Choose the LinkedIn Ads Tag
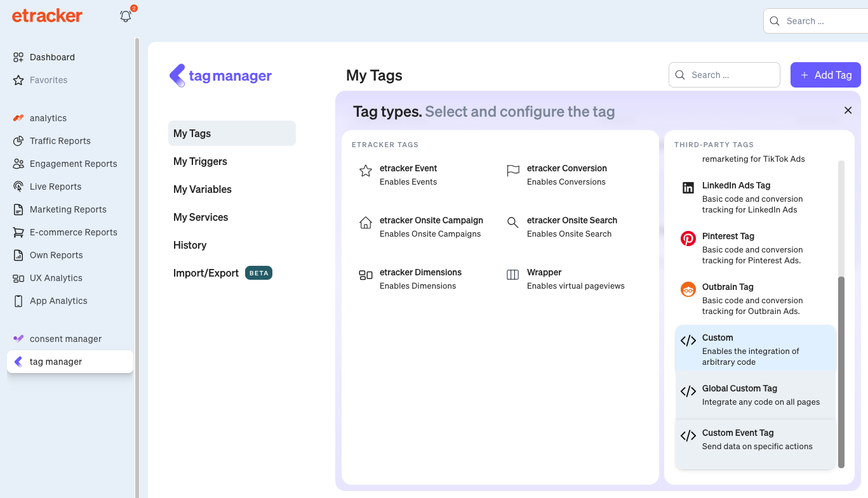Screen dimensions: 868x498 (x=755, y=197)
